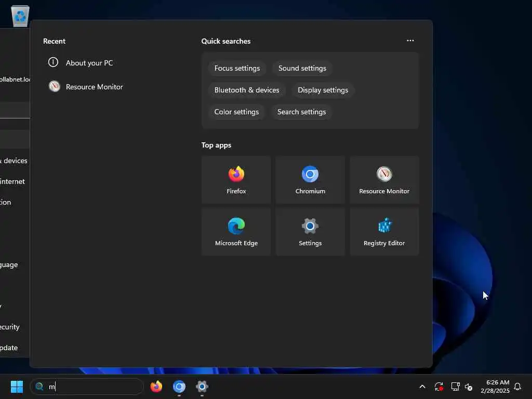Screen dimensions: 532x399
Task: Open Firefox from Top apps
Action: 236,180
